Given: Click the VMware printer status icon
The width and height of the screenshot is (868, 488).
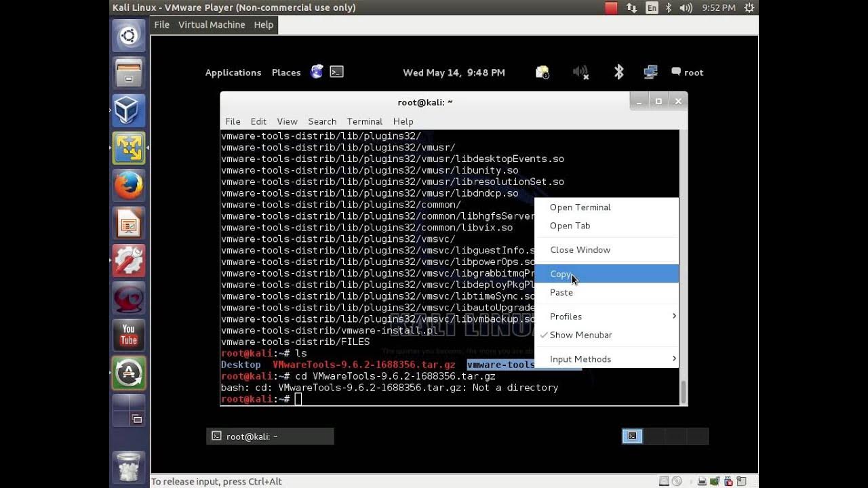Looking at the screenshot, I should click(x=703, y=481).
